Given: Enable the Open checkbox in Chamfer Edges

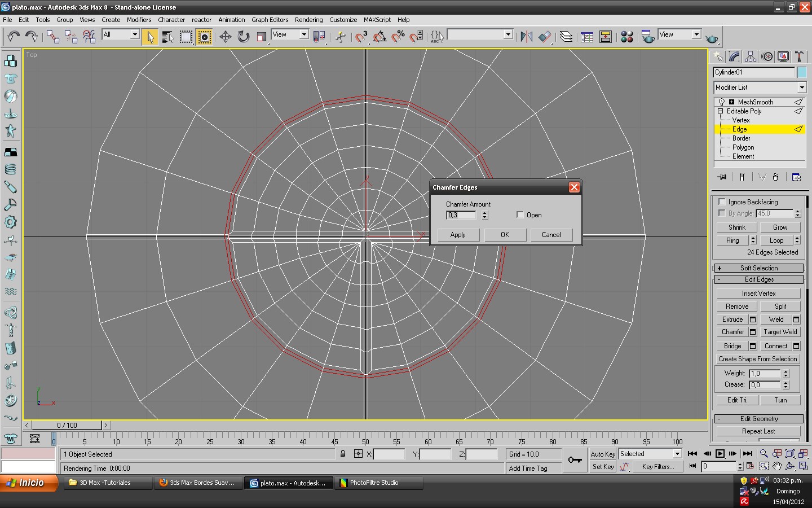Looking at the screenshot, I should (x=520, y=215).
